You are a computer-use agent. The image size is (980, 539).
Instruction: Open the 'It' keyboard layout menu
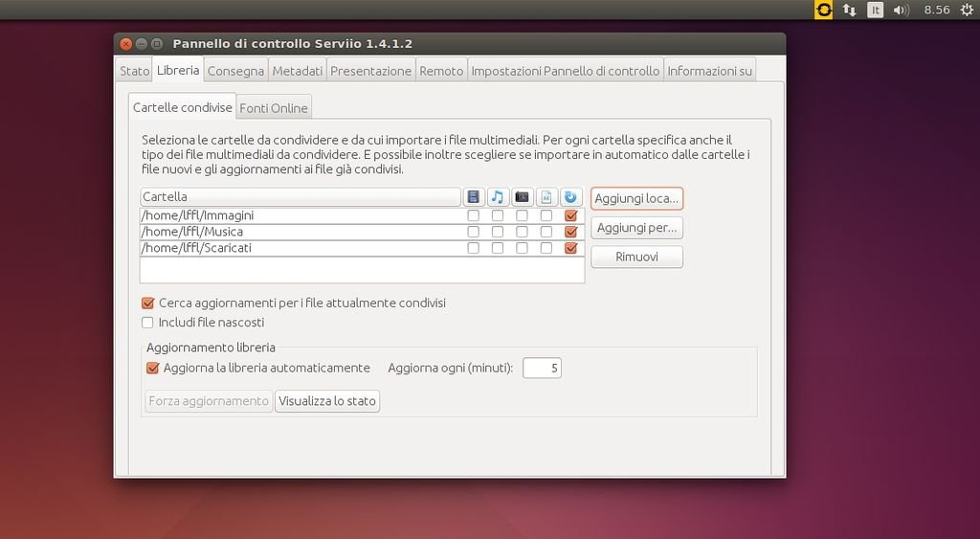(875, 10)
